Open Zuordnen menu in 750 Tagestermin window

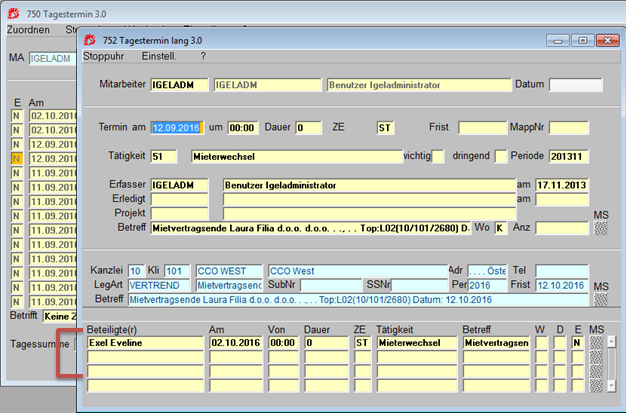pyautogui.click(x=28, y=30)
